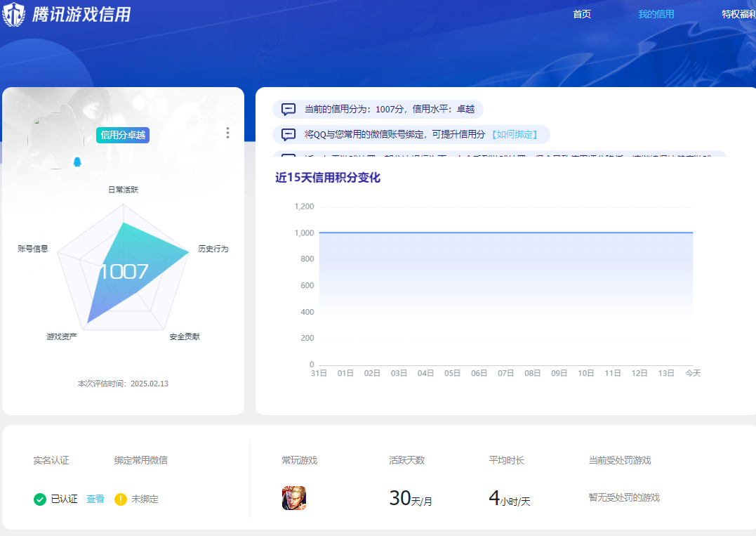Click the 1,200 value on the chart axis
Image resolution: width=756 pixels, height=536 pixels.
coord(304,207)
